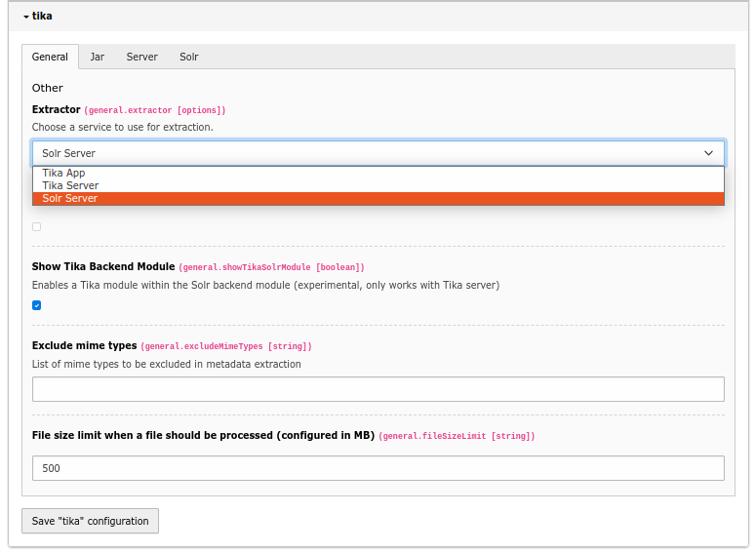Choose Tika App from the extractor list
Screen dimensions: 756x553
(378, 173)
